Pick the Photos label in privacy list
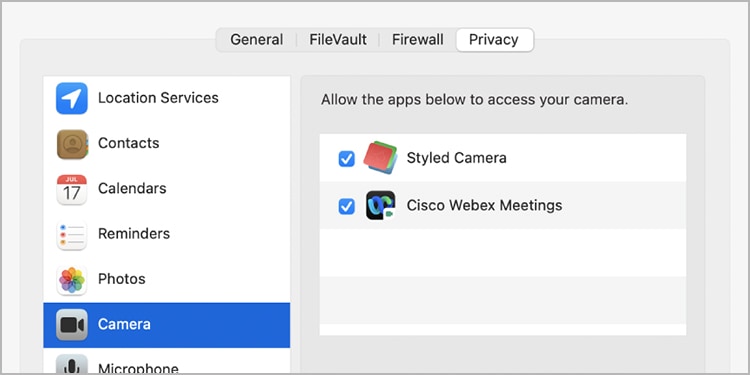750x375 pixels. 121,279
